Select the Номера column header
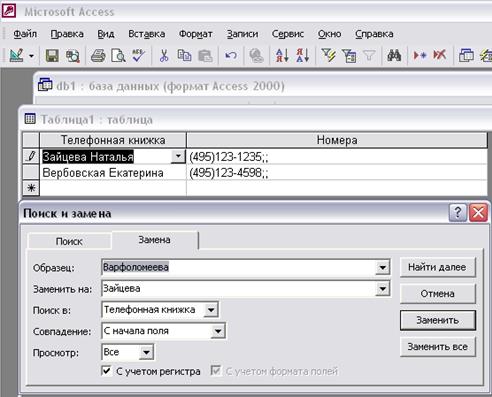The height and width of the screenshot is (397, 492). coord(337,140)
